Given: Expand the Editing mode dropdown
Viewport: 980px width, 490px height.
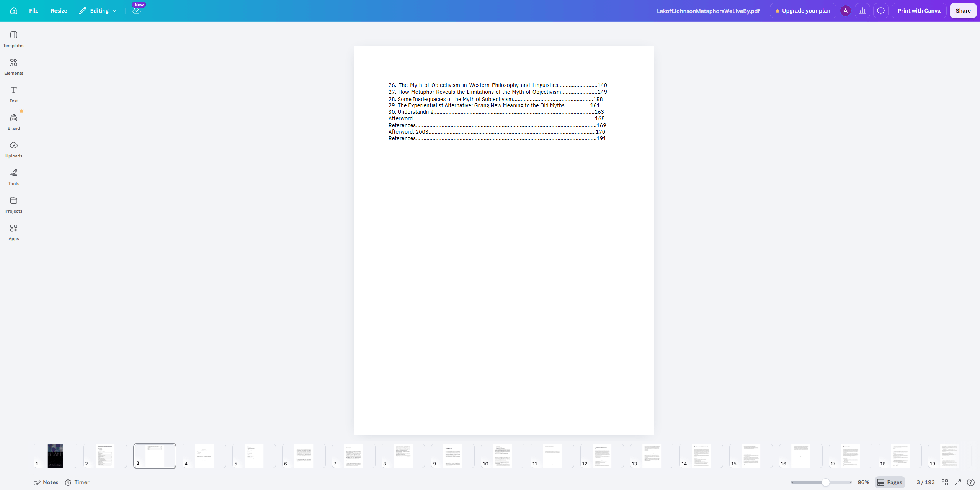Looking at the screenshot, I should pos(98,11).
